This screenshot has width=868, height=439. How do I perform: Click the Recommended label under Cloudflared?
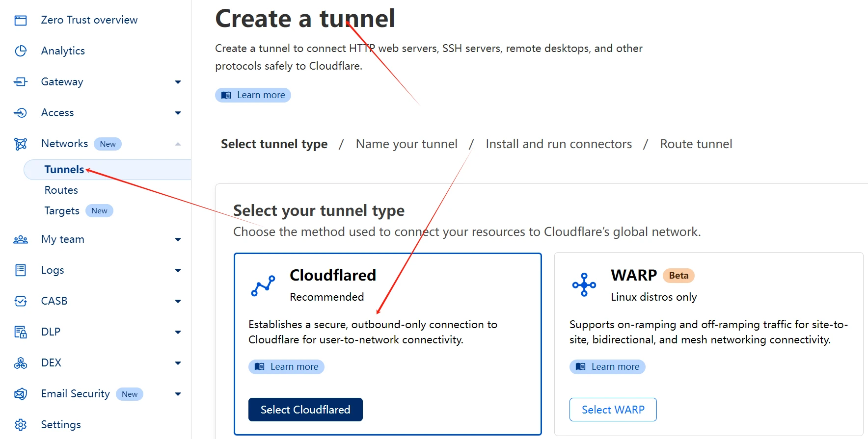pyautogui.click(x=327, y=297)
